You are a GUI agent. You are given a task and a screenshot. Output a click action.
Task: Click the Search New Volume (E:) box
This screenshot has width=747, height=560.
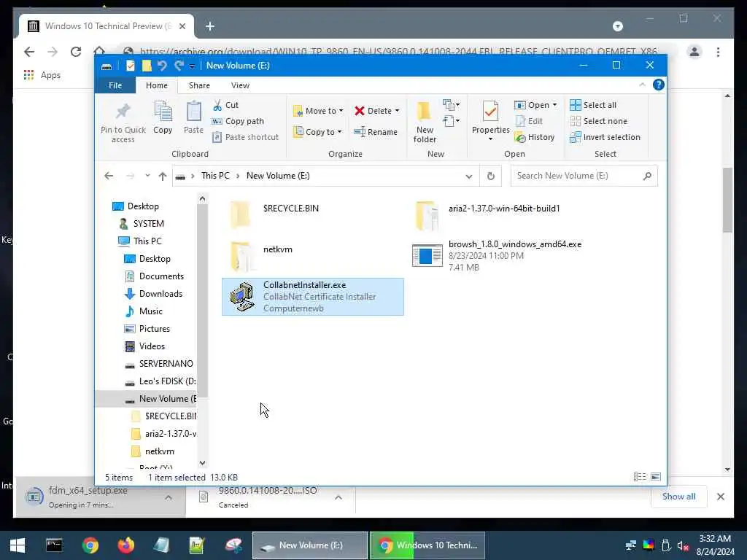point(584,176)
